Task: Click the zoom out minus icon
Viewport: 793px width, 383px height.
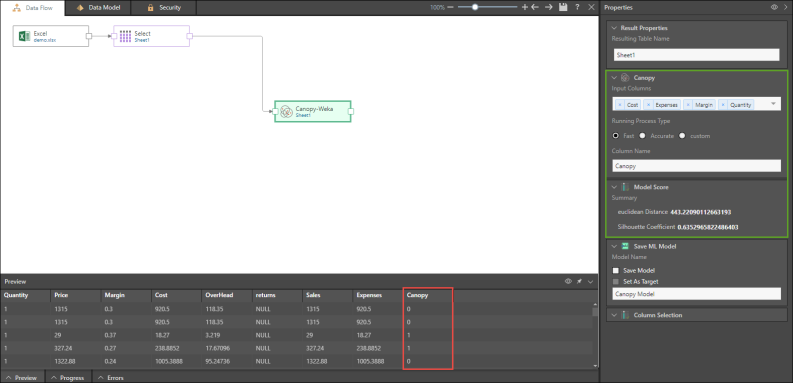Action: 450,8
